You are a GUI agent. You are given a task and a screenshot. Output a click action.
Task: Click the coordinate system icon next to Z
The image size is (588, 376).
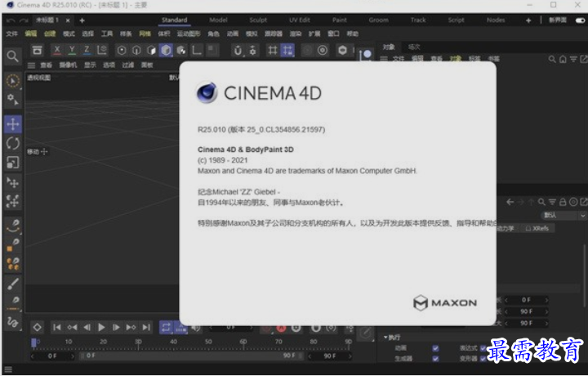[101, 50]
